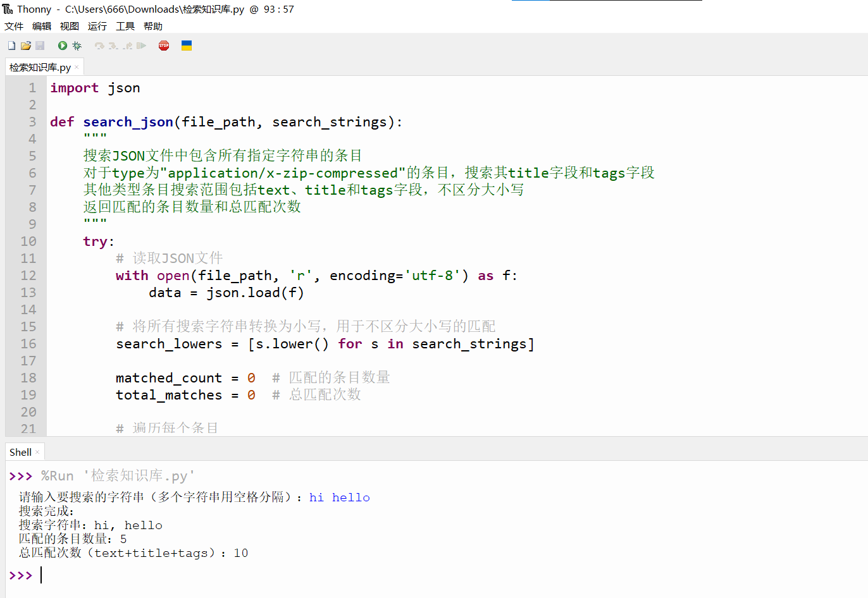Stop the backend with the red STOP icon

click(164, 46)
